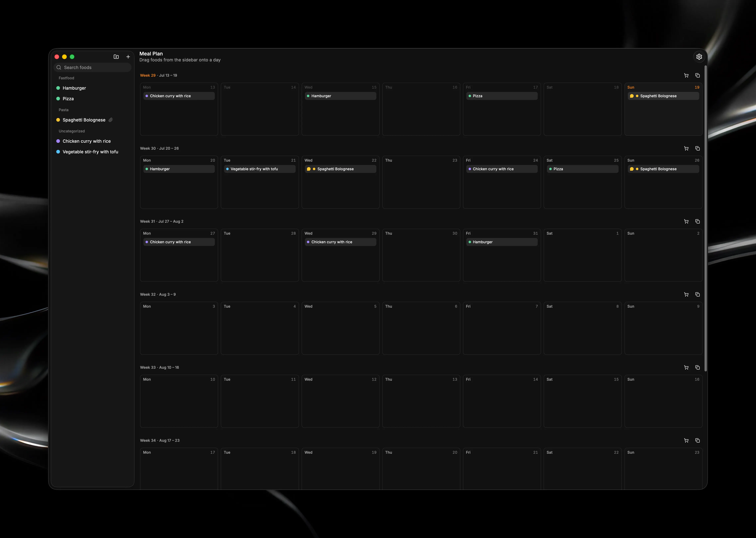Click the Pasta category header
The width and height of the screenshot is (756, 538).
(x=64, y=110)
